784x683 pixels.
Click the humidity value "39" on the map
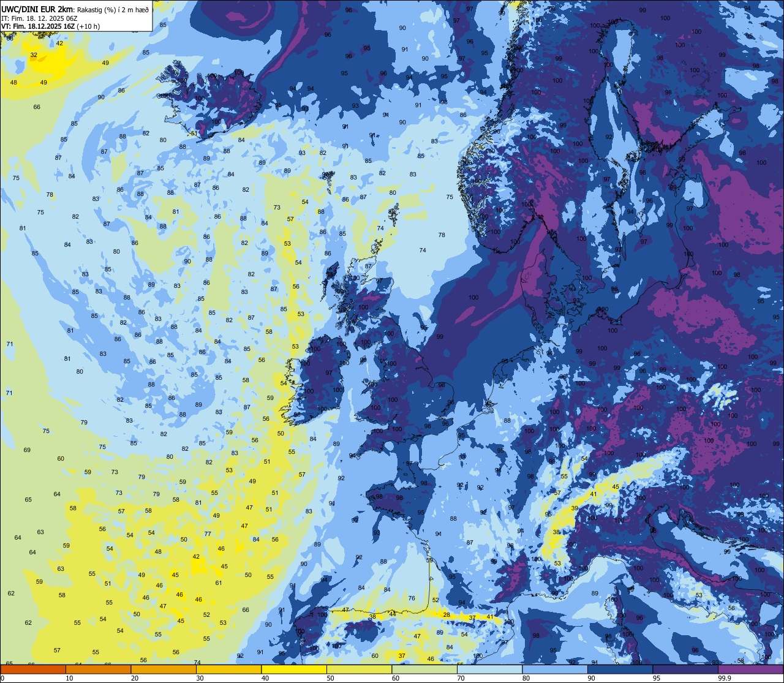[x=575, y=508]
